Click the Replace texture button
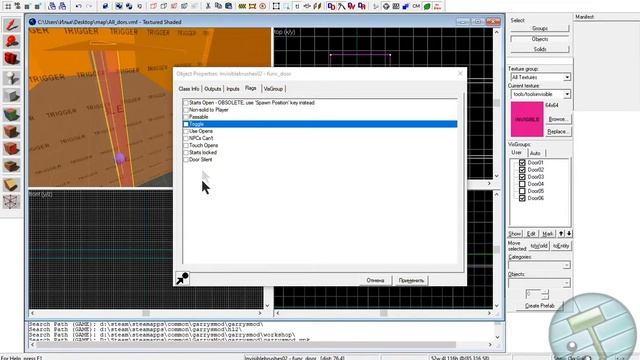 coord(558,132)
